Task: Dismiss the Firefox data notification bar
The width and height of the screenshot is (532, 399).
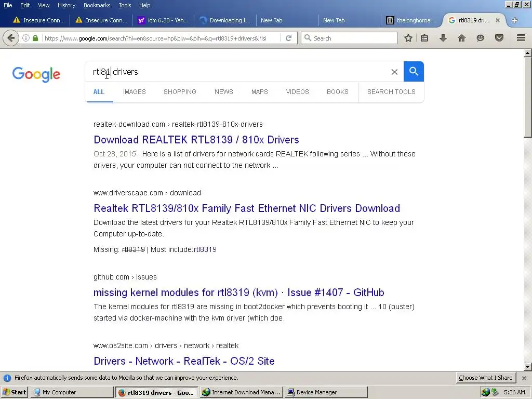Action: point(524,378)
